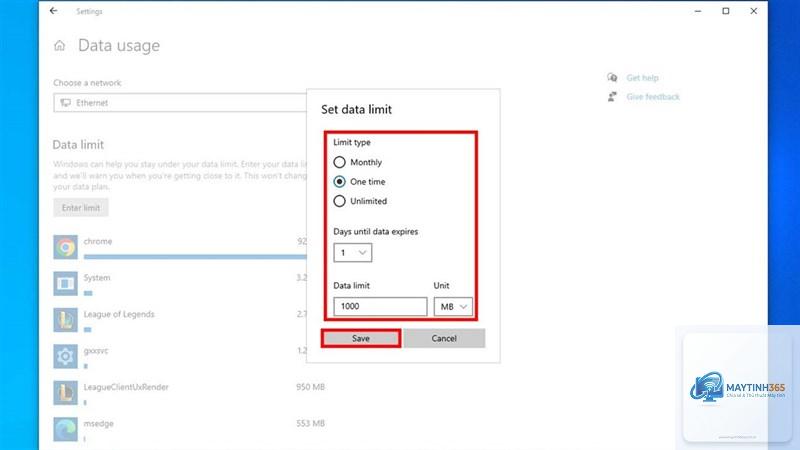The image size is (800, 450).
Task: Open Days until data expires dropdown
Action: pyautogui.click(x=353, y=253)
